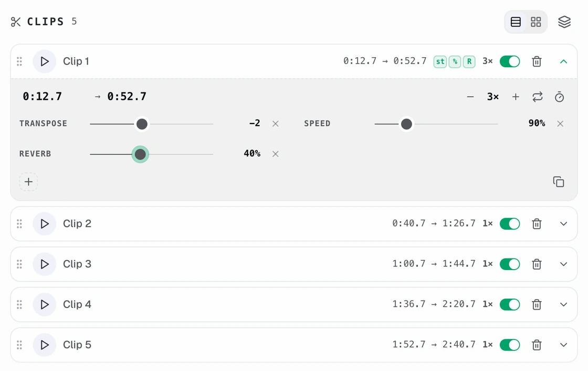
Task: Select the list view layout icon
Action: pyautogui.click(x=516, y=22)
